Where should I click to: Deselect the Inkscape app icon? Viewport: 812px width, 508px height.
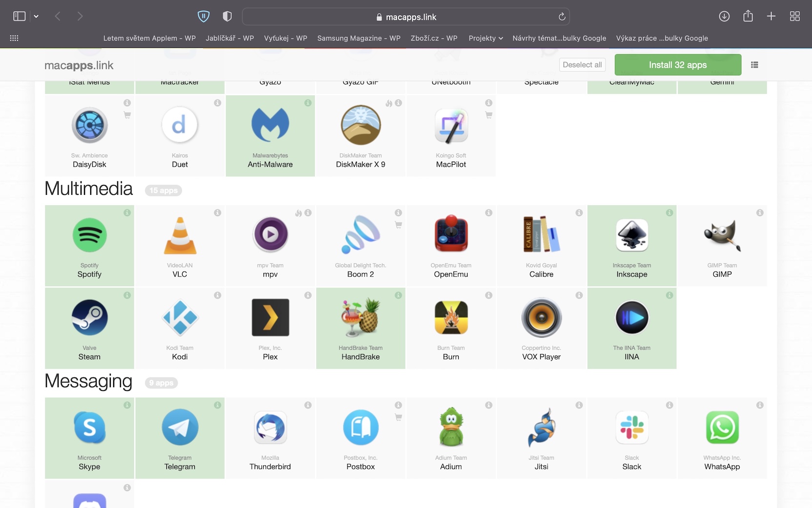pos(632,235)
